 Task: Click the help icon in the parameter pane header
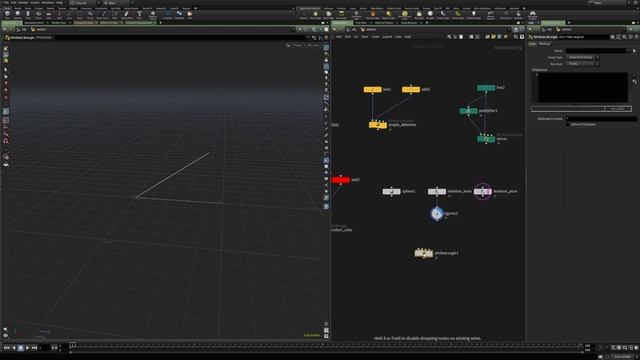click(636, 37)
